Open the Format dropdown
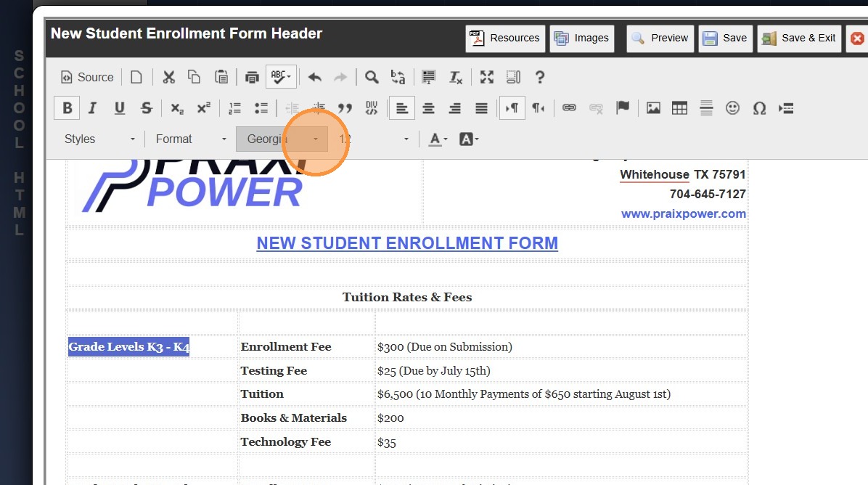Viewport: 868px width, 485px height. pos(190,139)
